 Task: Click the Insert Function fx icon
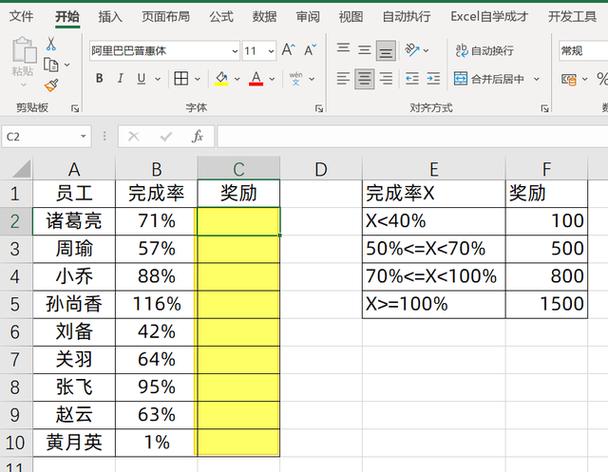point(197,137)
